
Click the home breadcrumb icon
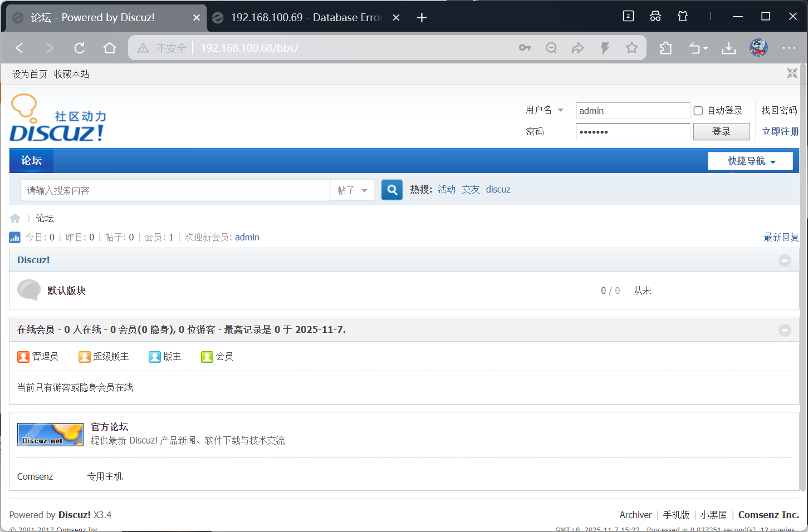(x=15, y=218)
